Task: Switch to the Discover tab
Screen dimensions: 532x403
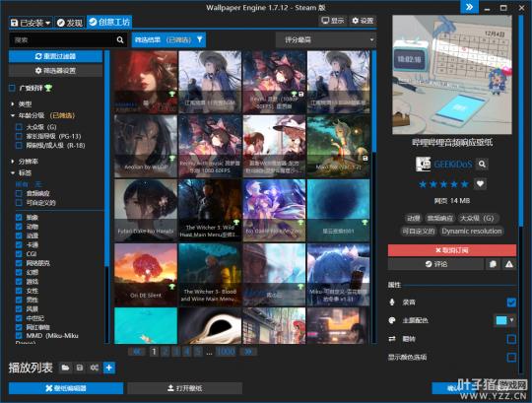Action: pos(70,23)
